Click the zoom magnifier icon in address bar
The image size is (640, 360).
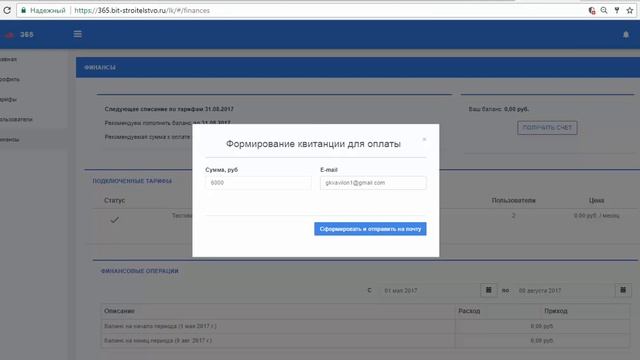click(604, 11)
